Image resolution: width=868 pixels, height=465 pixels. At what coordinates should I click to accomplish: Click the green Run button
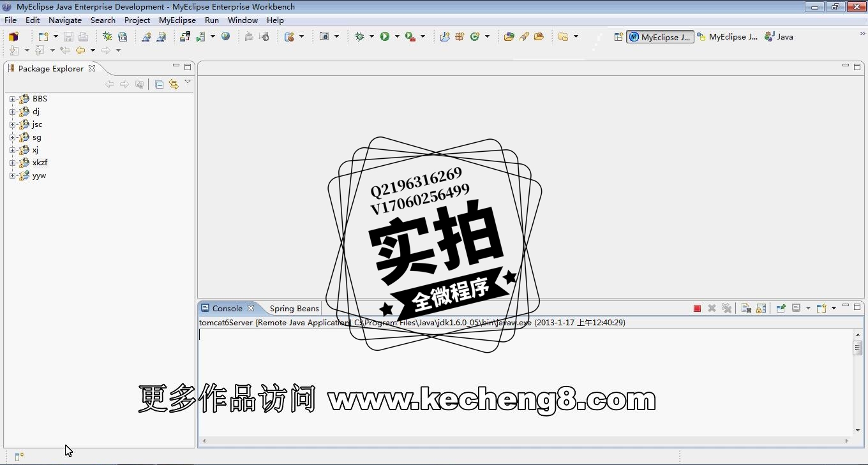(385, 37)
